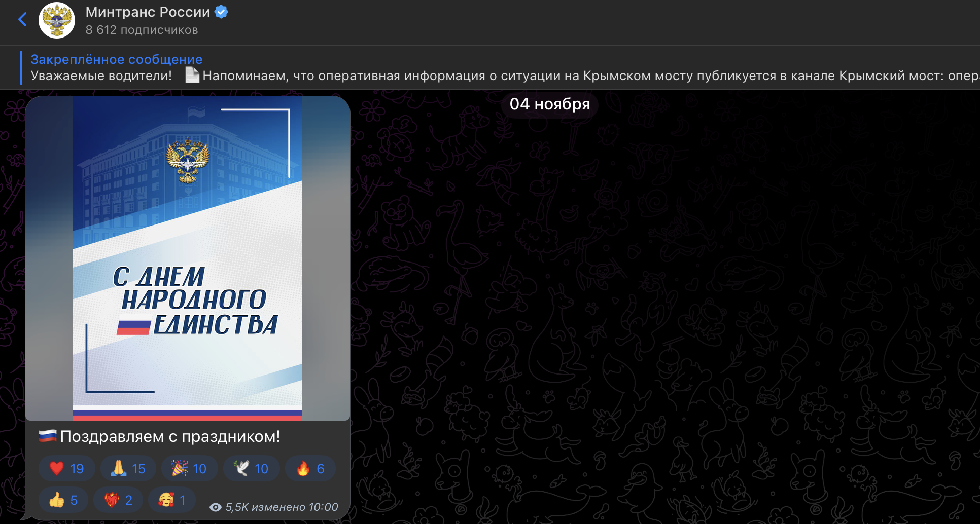Screen dimensions: 980x524
Task: Open channel info via Минтранс России title
Action: tap(148, 12)
